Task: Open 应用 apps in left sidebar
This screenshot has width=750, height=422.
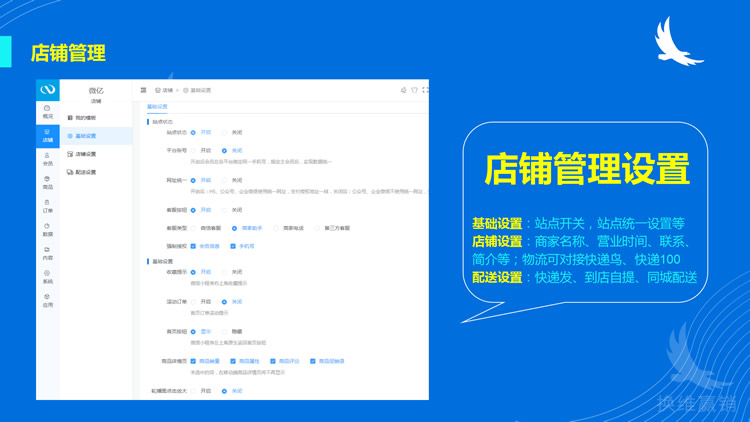Action: click(x=48, y=300)
